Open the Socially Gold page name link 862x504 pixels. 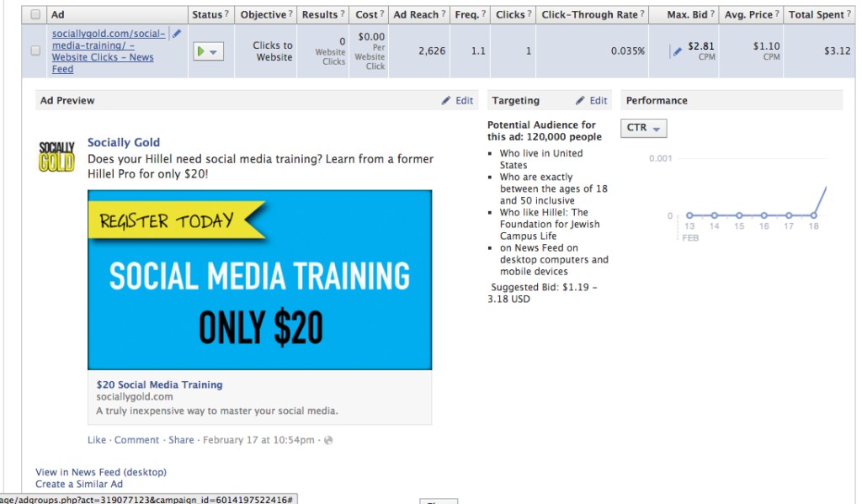click(124, 142)
